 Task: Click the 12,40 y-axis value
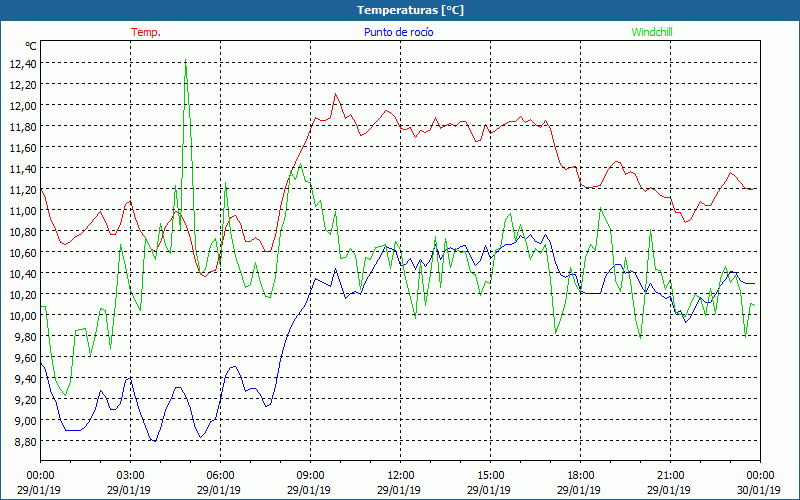tap(23, 63)
